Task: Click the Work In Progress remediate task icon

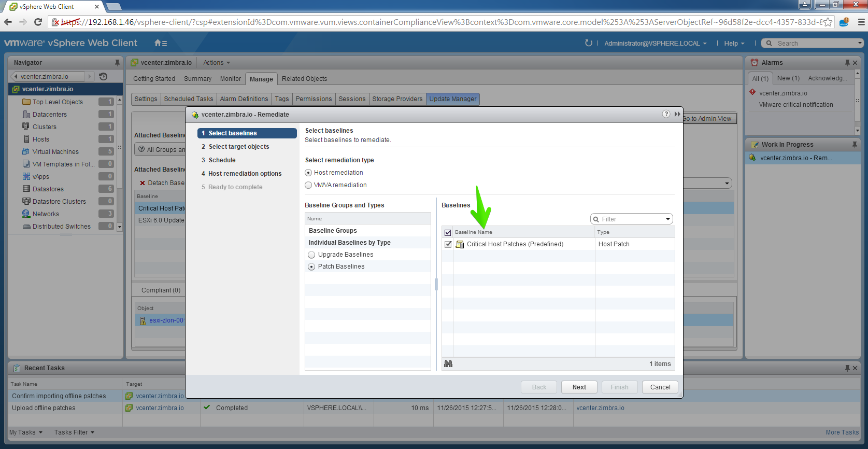Action: click(x=752, y=158)
